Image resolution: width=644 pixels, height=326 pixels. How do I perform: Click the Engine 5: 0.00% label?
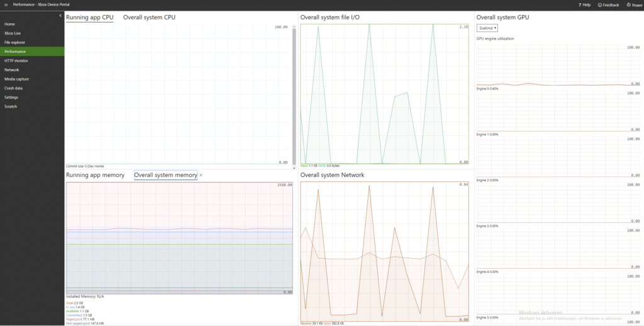point(487,317)
